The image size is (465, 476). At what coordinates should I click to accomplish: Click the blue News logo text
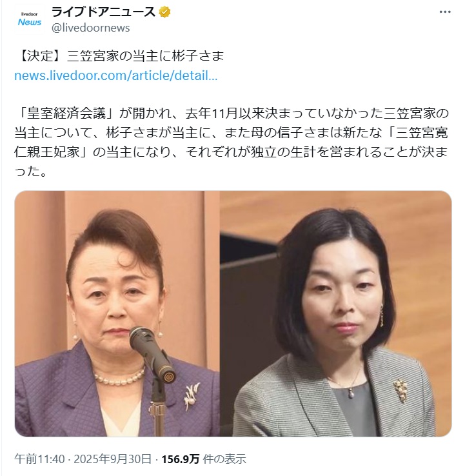[30, 22]
